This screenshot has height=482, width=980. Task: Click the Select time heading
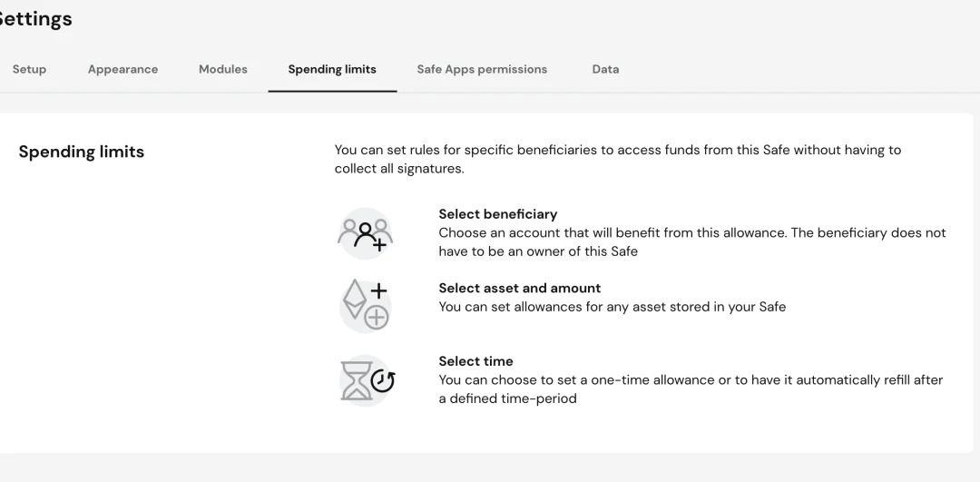[475, 361]
